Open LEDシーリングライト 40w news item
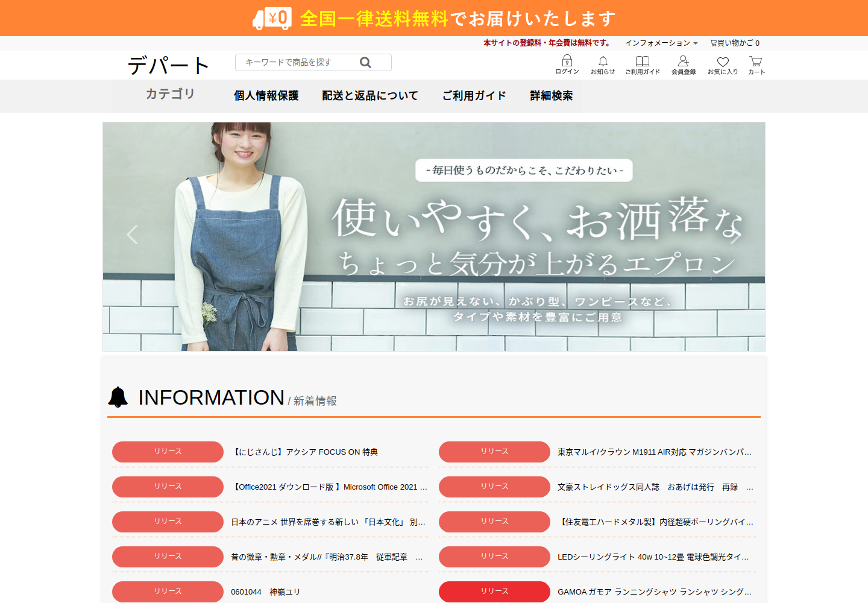The height and width of the screenshot is (603, 868). coord(653,557)
